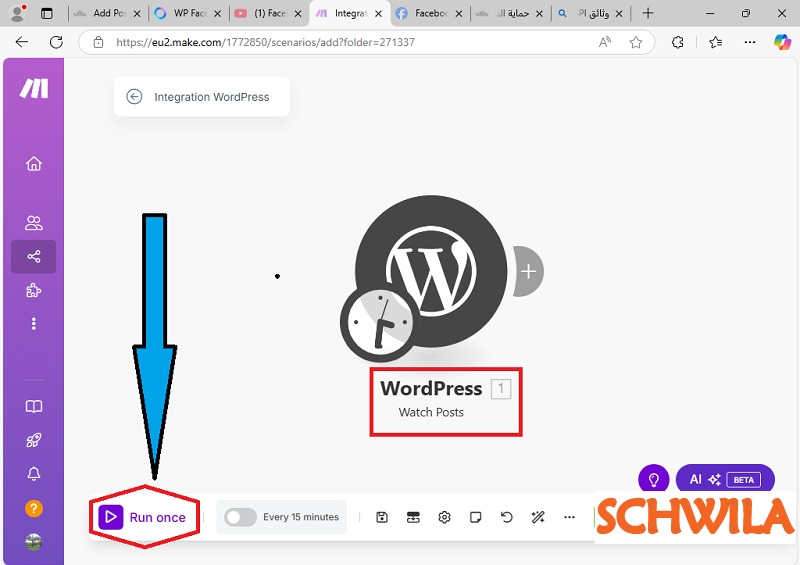The width and height of the screenshot is (800, 565).
Task: Open a new browser tab
Action: (648, 13)
